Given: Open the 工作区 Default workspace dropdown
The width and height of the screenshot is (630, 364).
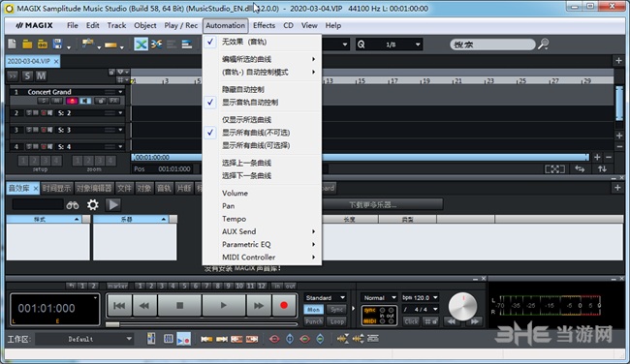Looking at the screenshot, I should (x=84, y=339).
